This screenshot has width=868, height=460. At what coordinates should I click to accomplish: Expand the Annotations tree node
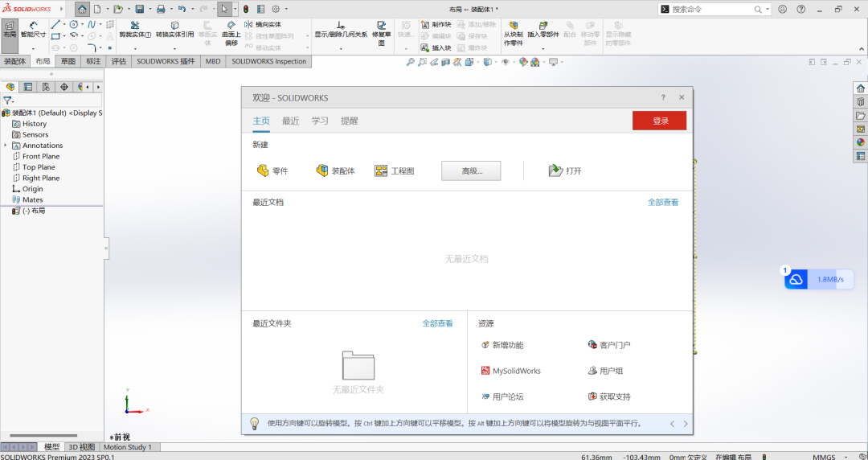click(x=6, y=146)
